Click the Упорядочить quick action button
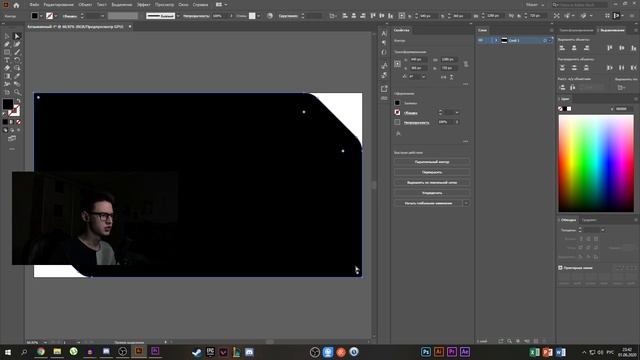The image size is (640, 360). [432, 193]
